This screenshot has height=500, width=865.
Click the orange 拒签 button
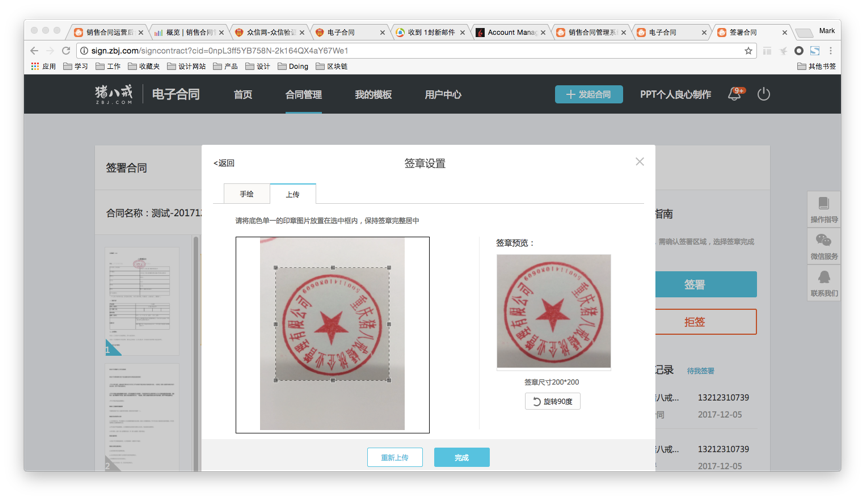coord(706,322)
